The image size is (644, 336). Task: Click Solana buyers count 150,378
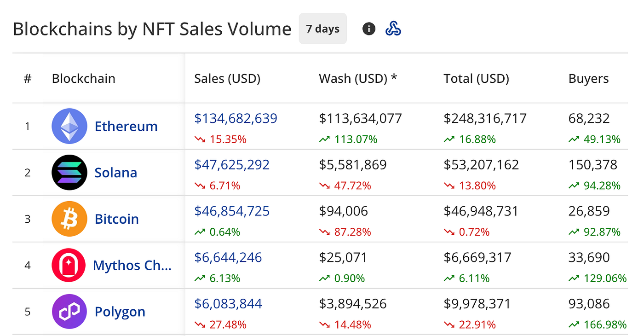point(593,165)
